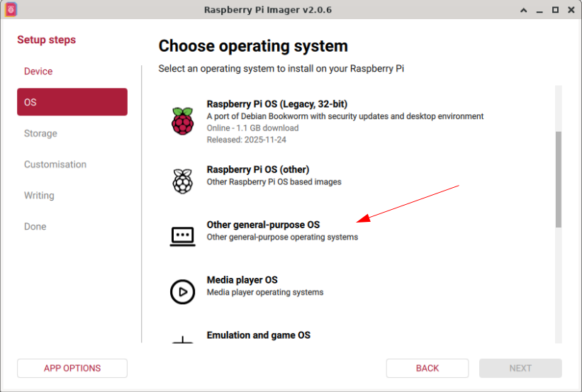Close the Raspberry Pi Imager window
Screen dimensions: 582x392
[x=571, y=10]
